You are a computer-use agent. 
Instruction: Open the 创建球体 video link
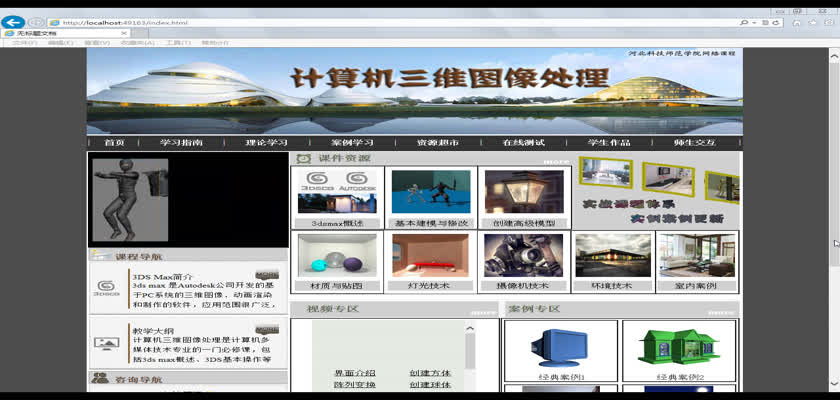pyautogui.click(x=430, y=385)
